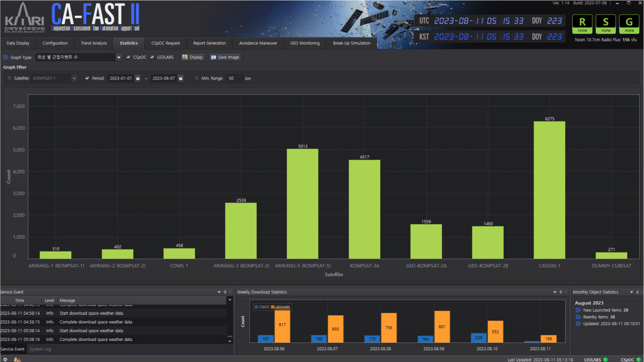Open the Service Event panel options arrow
The width and height of the screenshot is (644, 362).
point(219,292)
